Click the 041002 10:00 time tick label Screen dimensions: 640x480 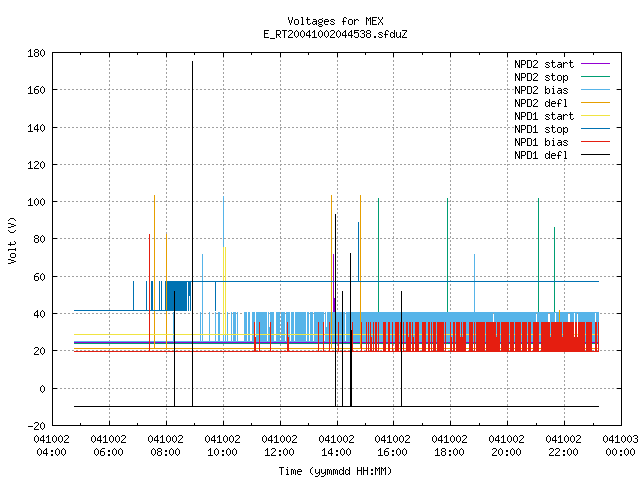point(222,446)
